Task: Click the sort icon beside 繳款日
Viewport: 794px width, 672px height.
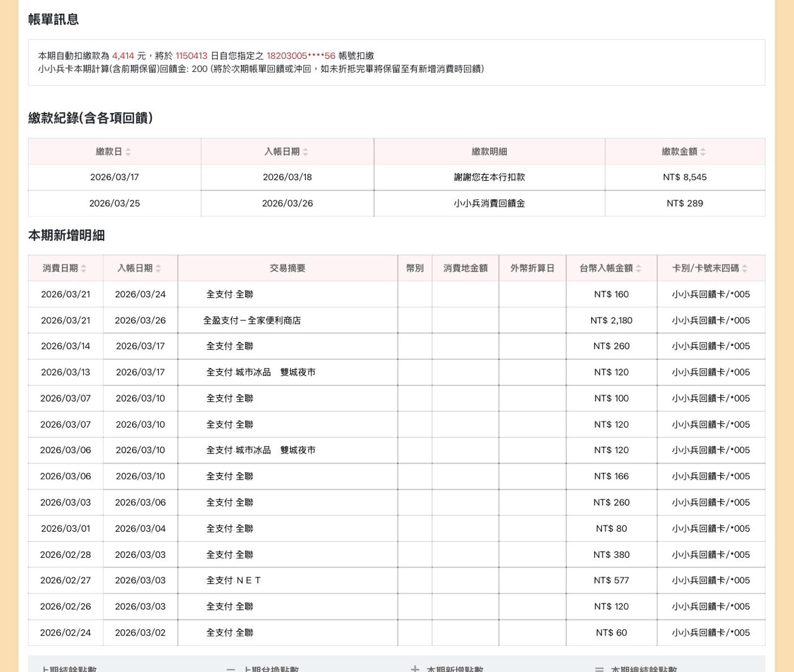Action: click(128, 152)
